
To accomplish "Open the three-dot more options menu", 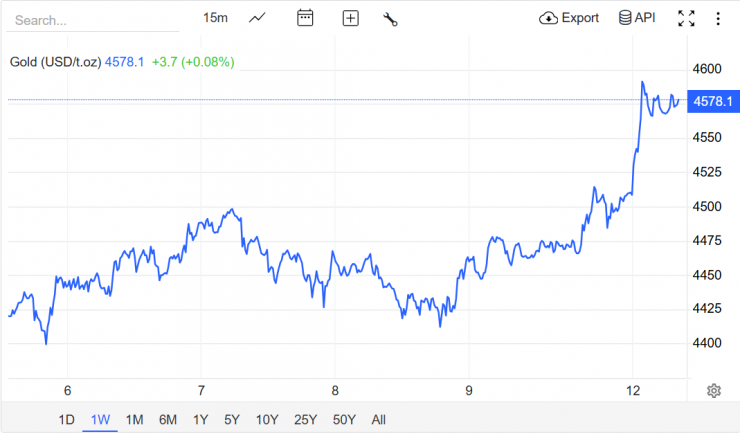I will point(718,18).
